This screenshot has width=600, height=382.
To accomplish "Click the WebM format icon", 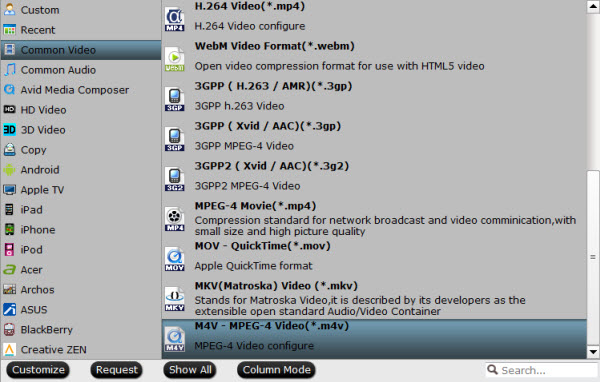I will coord(174,59).
